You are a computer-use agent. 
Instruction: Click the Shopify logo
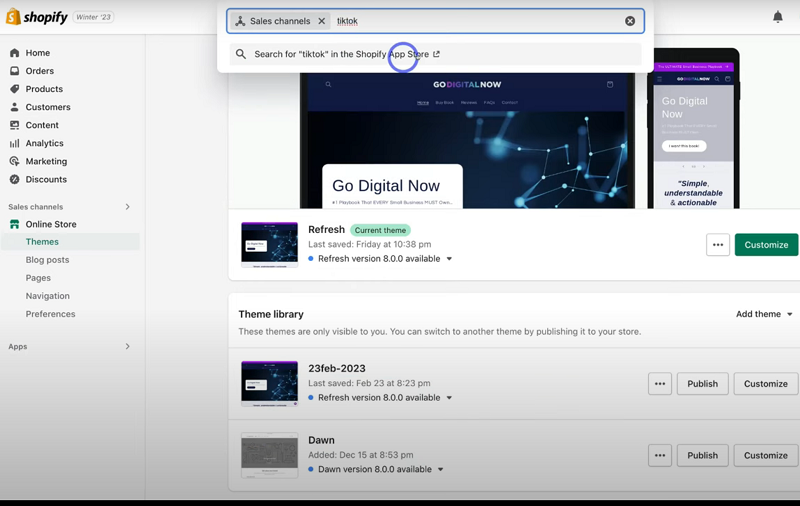click(x=37, y=17)
